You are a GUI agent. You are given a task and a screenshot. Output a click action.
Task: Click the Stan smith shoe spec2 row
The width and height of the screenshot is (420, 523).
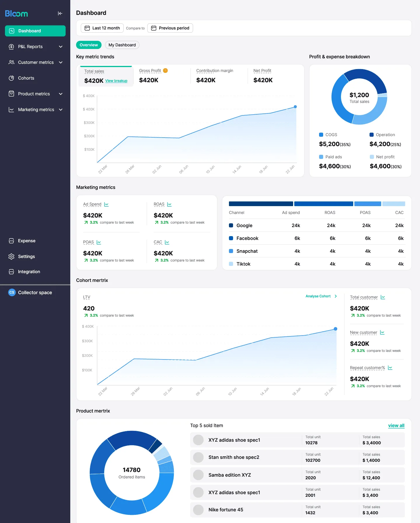pos(297,457)
